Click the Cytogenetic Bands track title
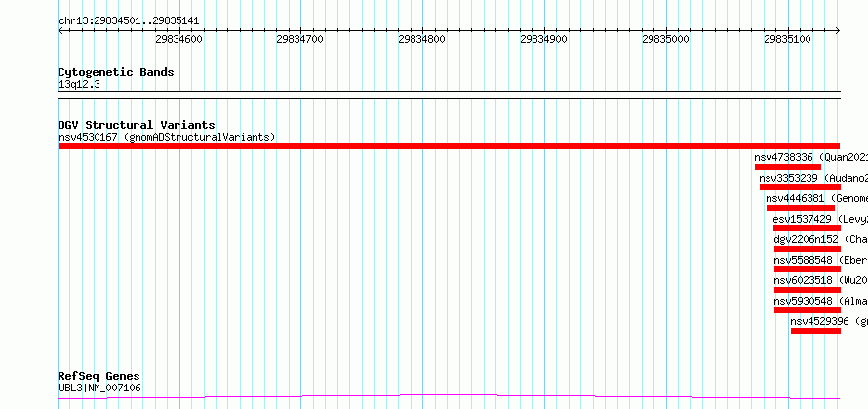The height and width of the screenshot is (409, 868). (x=116, y=72)
